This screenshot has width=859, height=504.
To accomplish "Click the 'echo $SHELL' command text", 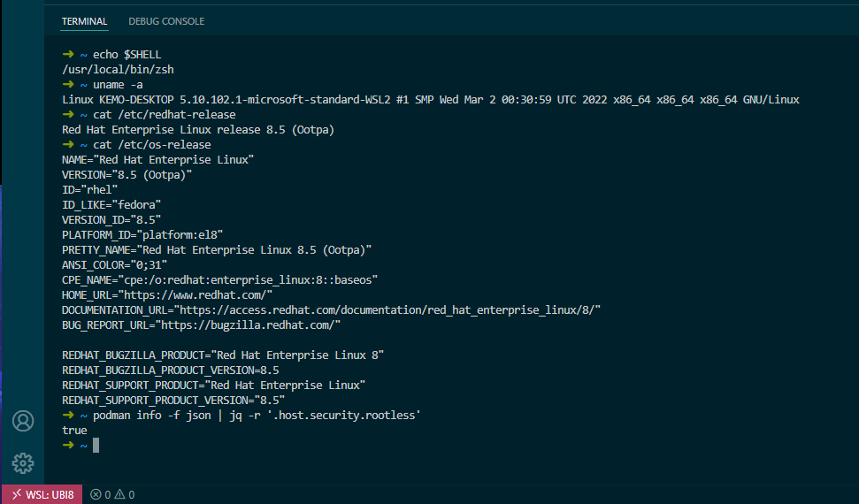I will tap(127, 55).
